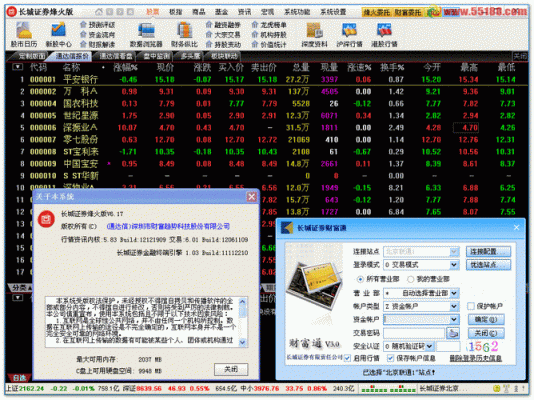Open the 股市日历 stock calendar tool
The width and height of the screenshot is (534, 400).
pos(24,34)
